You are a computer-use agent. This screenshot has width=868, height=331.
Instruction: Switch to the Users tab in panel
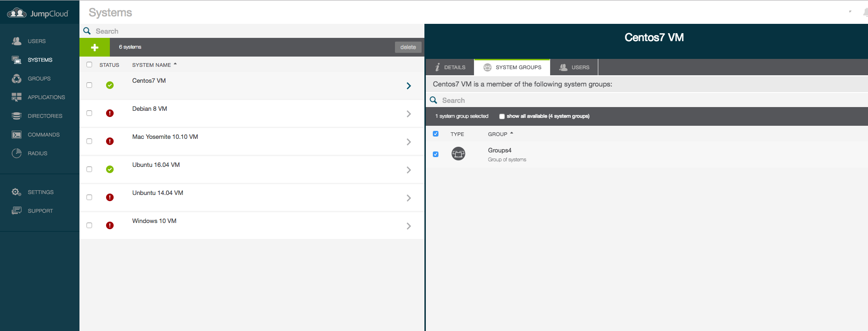click(574, 67)
